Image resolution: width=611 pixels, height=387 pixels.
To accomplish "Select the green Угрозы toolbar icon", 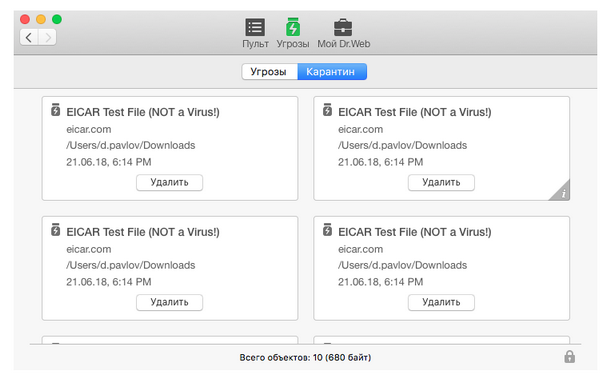I will [x=293, y=27].
